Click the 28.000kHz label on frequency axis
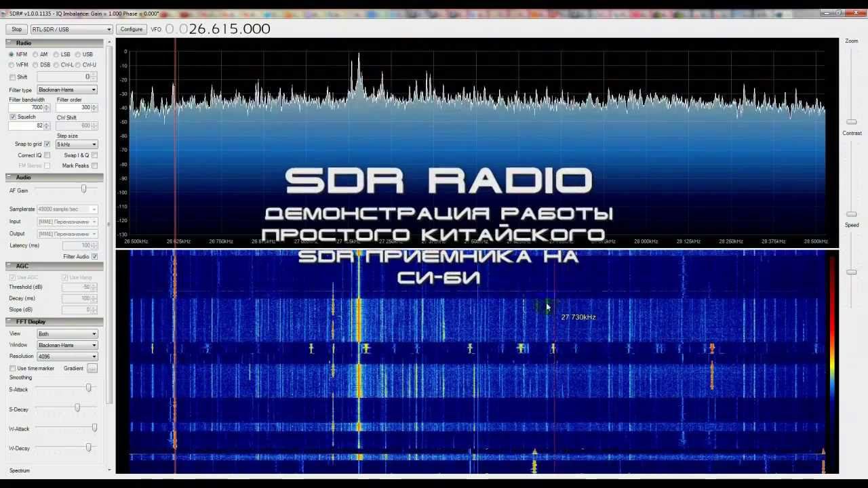Viewport: 868px width, 488px height. coord(646,241)
